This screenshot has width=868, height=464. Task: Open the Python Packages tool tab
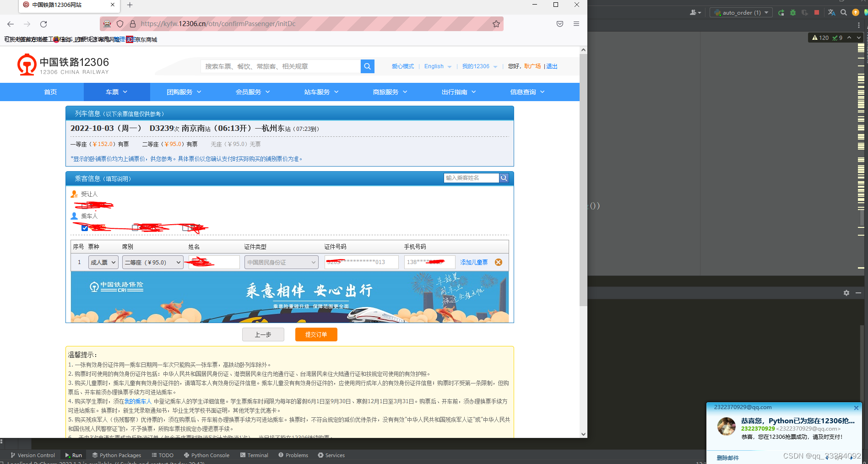[117, 455]
